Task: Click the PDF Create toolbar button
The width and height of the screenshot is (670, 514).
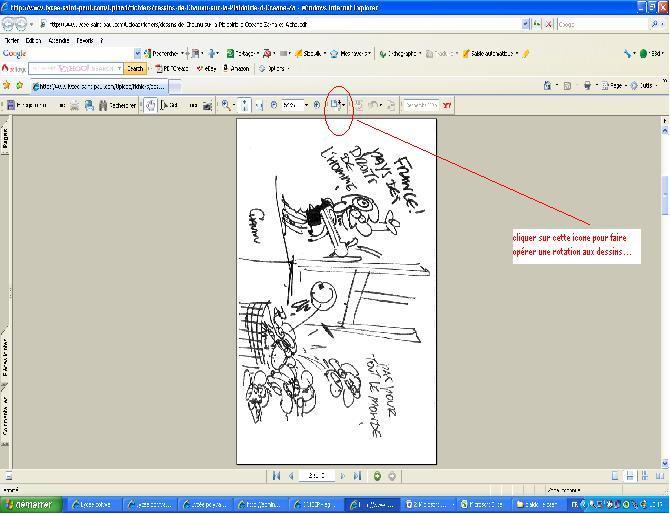Action: pyautogui.click(x=172, y=68)
